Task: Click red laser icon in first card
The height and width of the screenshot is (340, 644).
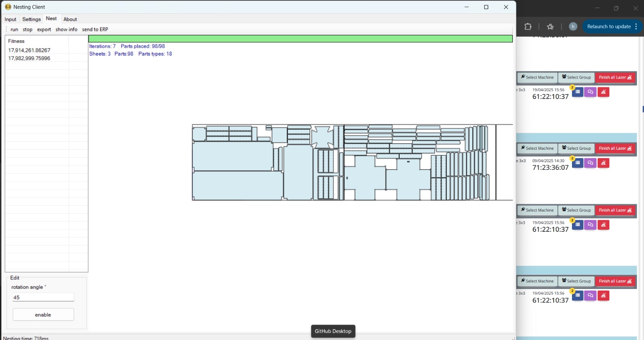Action: pos(603,92)
